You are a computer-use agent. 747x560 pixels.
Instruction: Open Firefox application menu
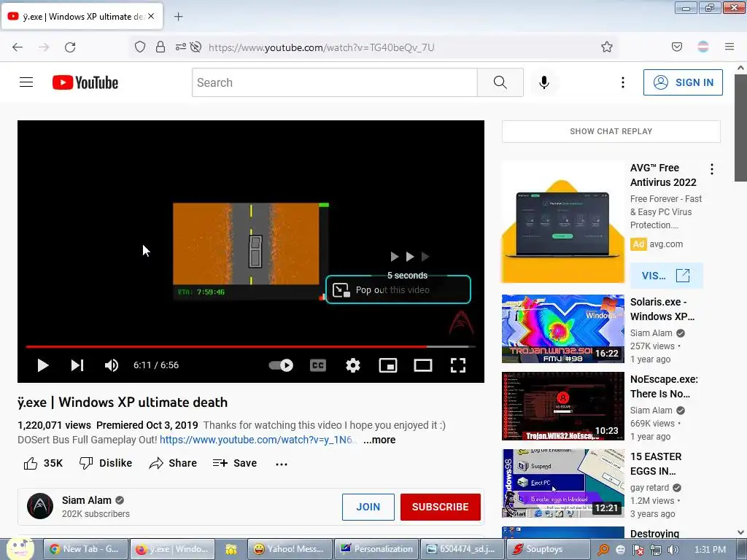pos(729,47)
